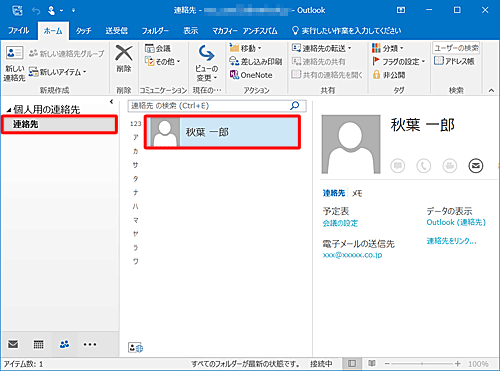Open the その他 dropdown
Screen dimensions: 500x371
pyautogui.click(x=163, y=62)
